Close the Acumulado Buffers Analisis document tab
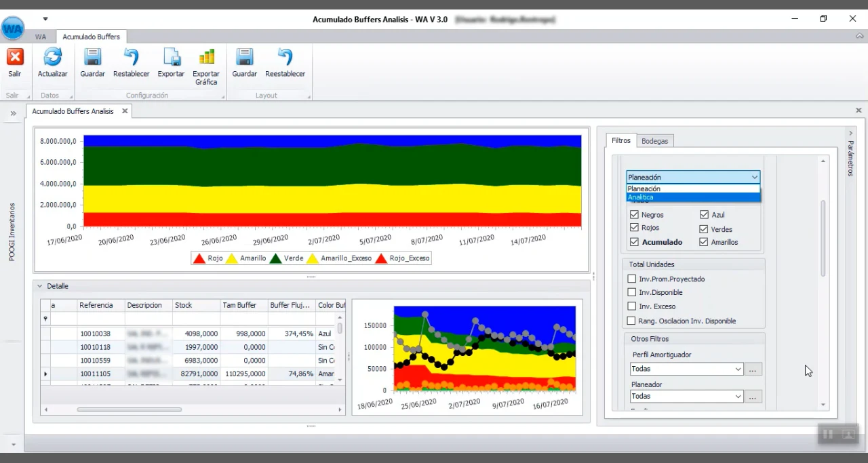Viewport: 868px width, 463px height. [125, 111]
